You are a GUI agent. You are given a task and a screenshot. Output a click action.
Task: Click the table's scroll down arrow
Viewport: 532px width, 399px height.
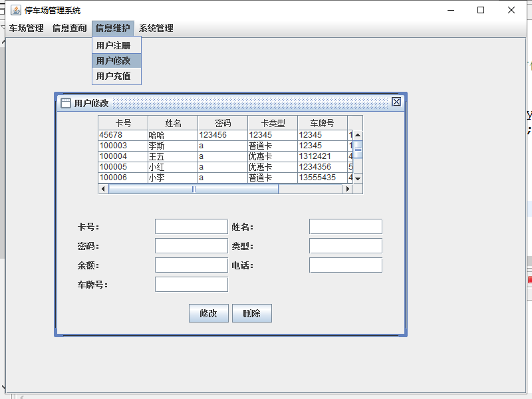[x=358, y=178]
